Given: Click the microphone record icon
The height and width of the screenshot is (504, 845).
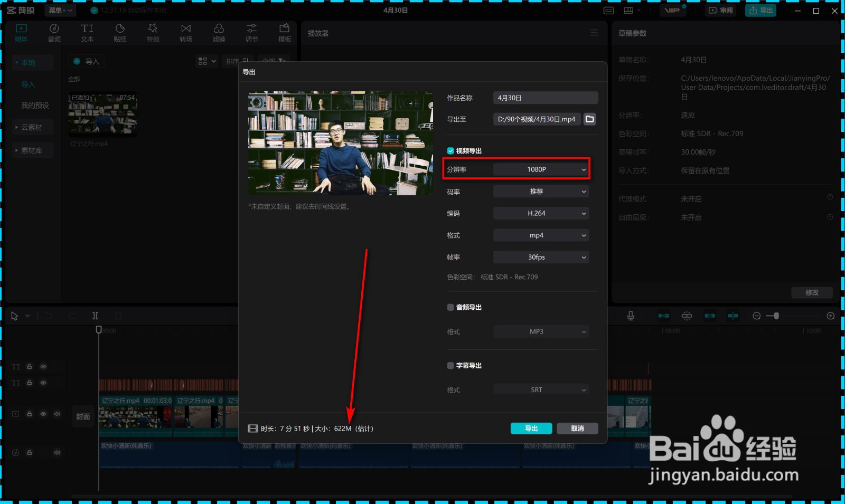Looking at the screenshot, I should coord(631,316).
